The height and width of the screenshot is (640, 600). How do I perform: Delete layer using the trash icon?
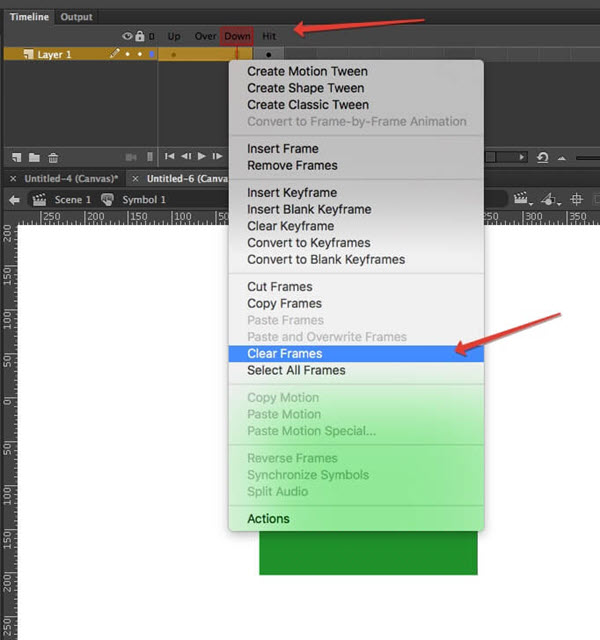pos(53,157)
